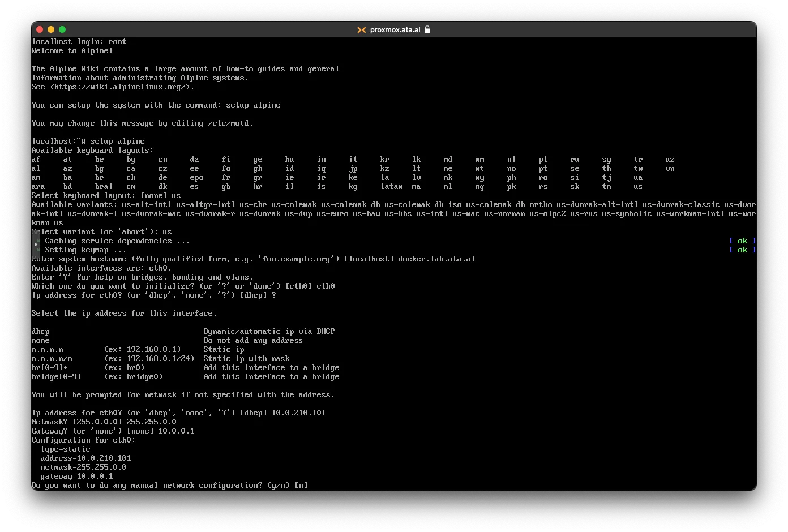Click 'Available interfaces are: eth0.' line

102,268
